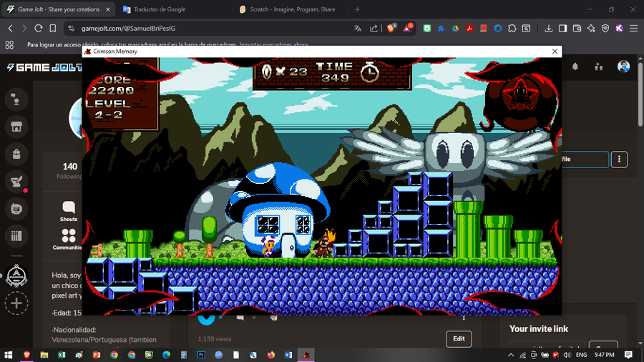Open the Game Jolt store sidebar icon

[16, 127]
